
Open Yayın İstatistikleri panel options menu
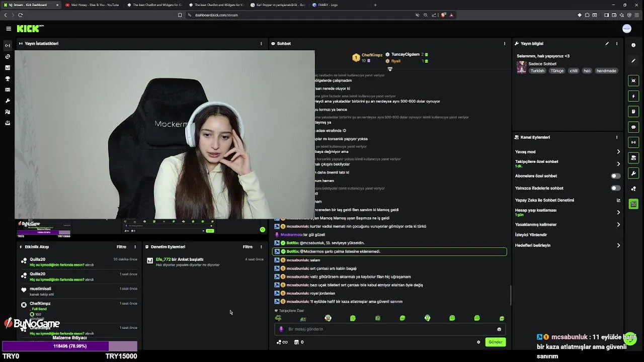[261, 44]
